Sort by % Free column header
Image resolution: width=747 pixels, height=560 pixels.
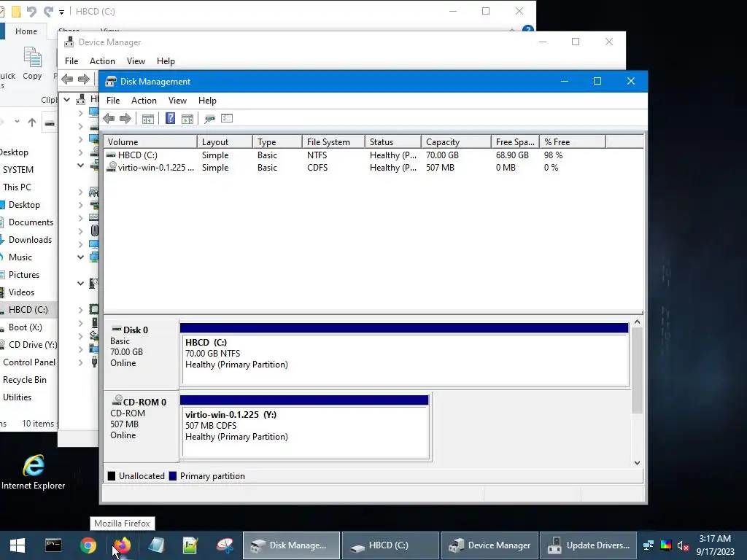click(x=573, y=142)
